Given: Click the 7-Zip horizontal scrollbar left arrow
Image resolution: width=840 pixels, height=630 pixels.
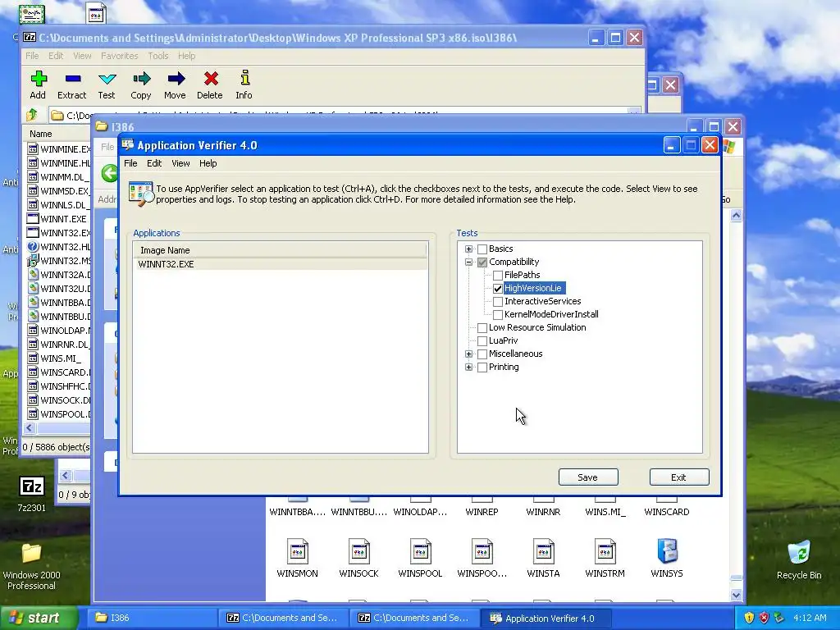Looking at the screenshot, I should click(30, 427).
